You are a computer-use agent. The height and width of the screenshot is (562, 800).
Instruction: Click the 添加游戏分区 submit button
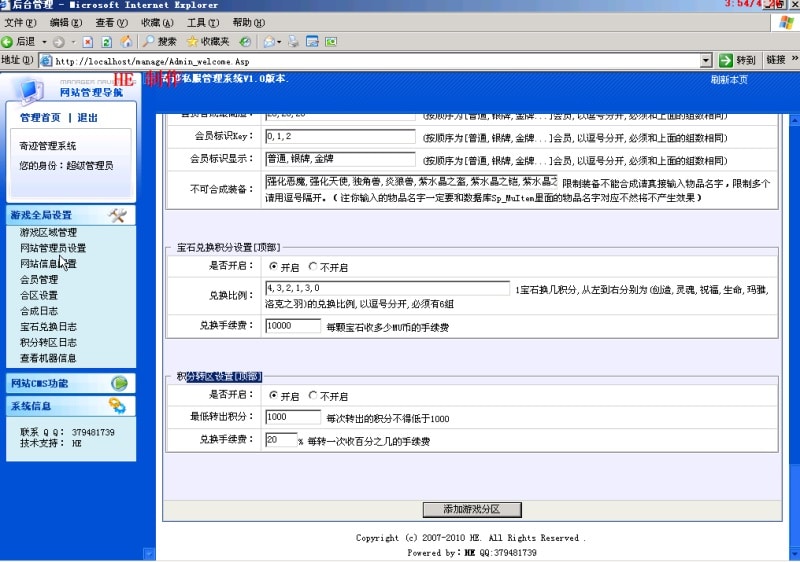point(482,509)
